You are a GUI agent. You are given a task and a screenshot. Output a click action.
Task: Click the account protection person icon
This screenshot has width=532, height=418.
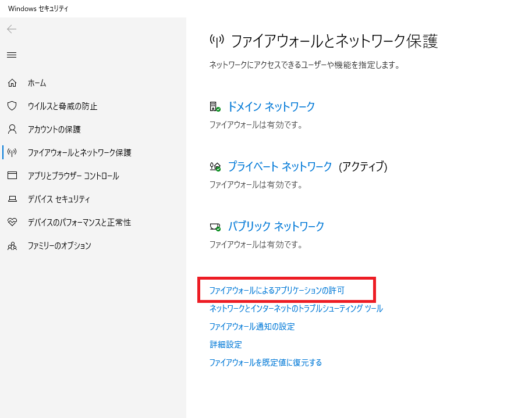[12, 129]
